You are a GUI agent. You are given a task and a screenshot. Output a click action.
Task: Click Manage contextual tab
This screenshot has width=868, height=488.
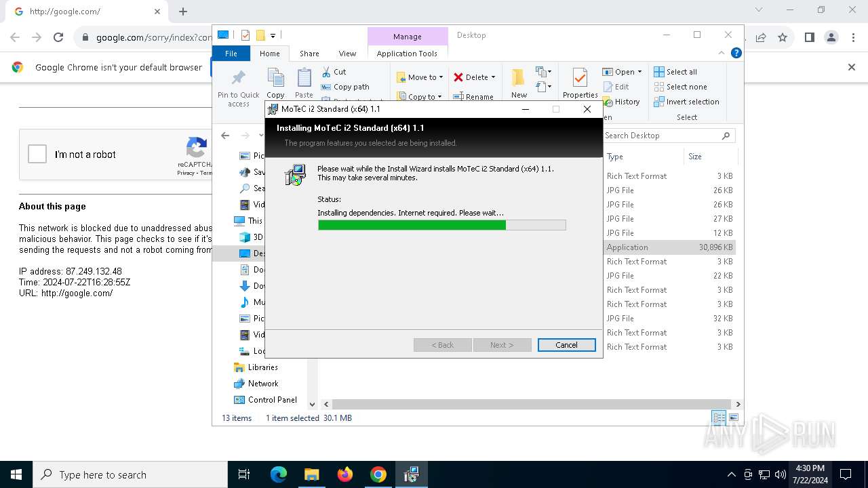[408, 37]
